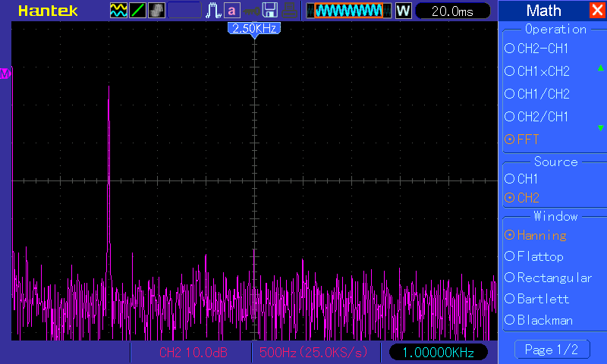Screen dimensions: 607x364
Task: Click the 500Hz(25.0KS/s) readout
Action: click(313, 353)
